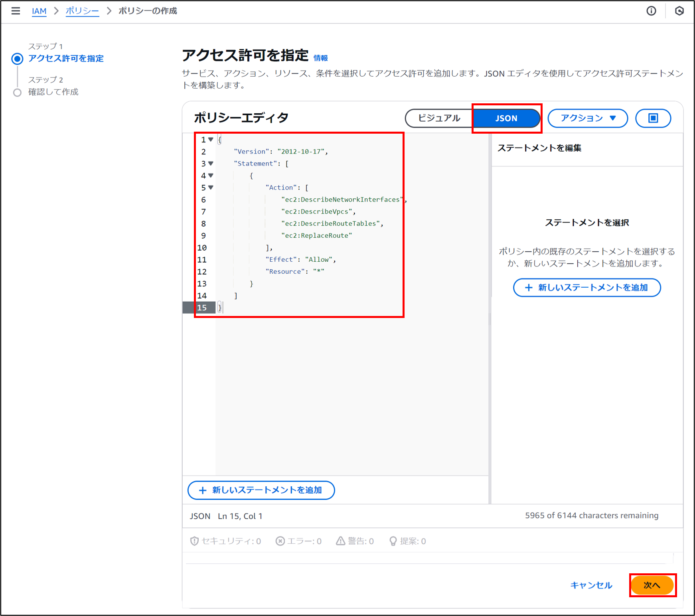Click キャンセル to cancel policy creation
The width and height of the screenshot is (695, 616).
[591, 585]
